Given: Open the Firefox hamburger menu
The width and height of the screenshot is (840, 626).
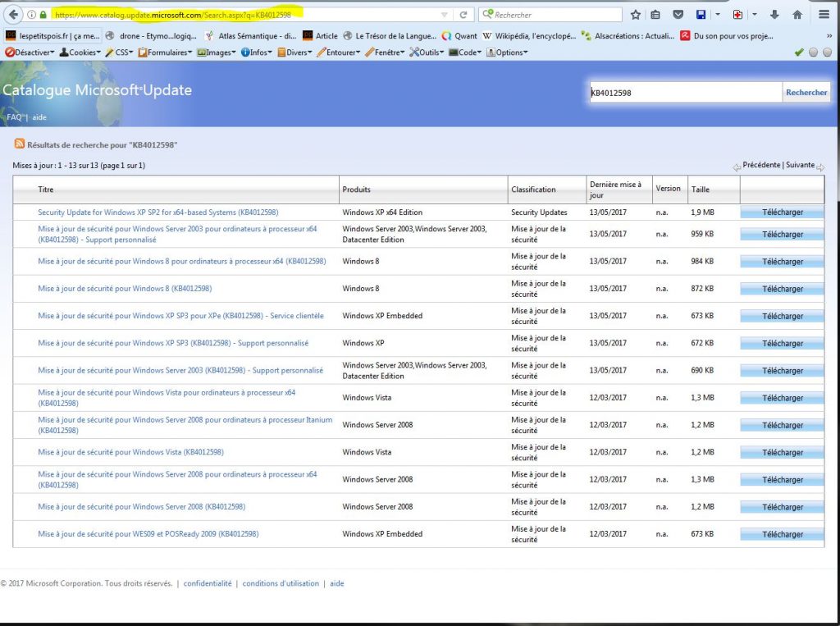Looking at the screenshot, I should pos(824,15).
